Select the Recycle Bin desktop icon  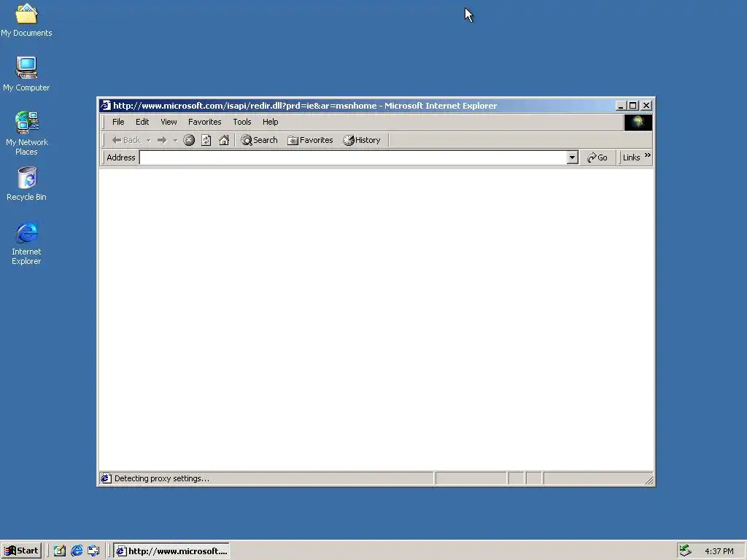(26, 184)
